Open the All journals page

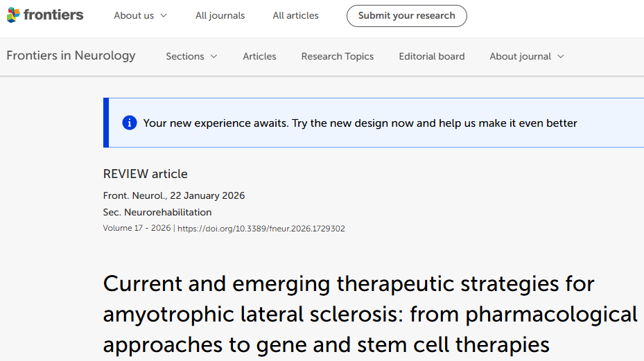[x=220, y=16]
